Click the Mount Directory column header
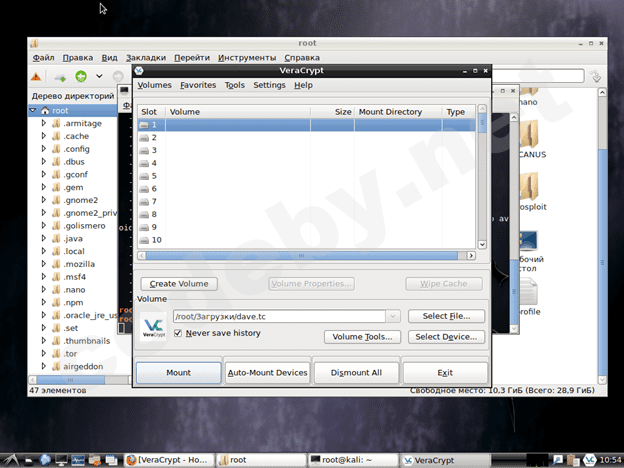Viewport: 624px width, 468px height. coord(398,112)
